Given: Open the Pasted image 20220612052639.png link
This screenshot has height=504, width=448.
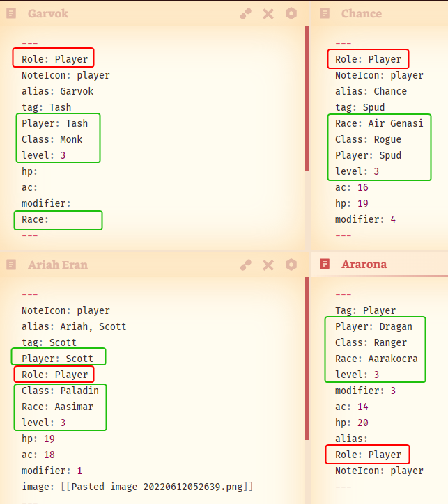Looking at the screenshot, I should point(157,487).
